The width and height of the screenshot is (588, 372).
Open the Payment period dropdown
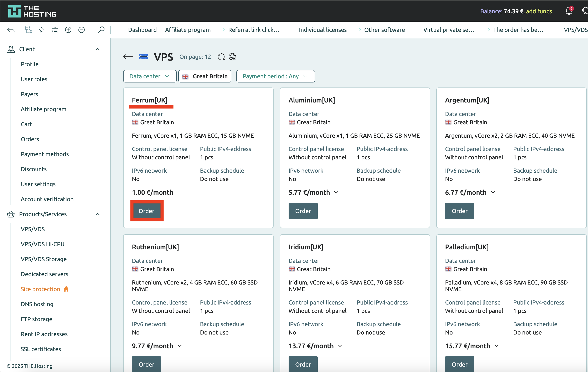pyautogui.click(x=275, y=76)
